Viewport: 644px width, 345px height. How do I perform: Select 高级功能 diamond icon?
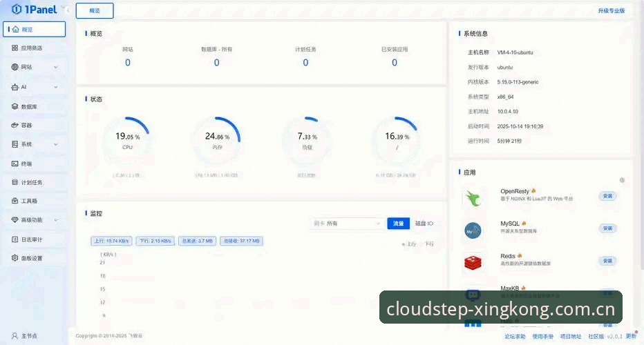15,220
